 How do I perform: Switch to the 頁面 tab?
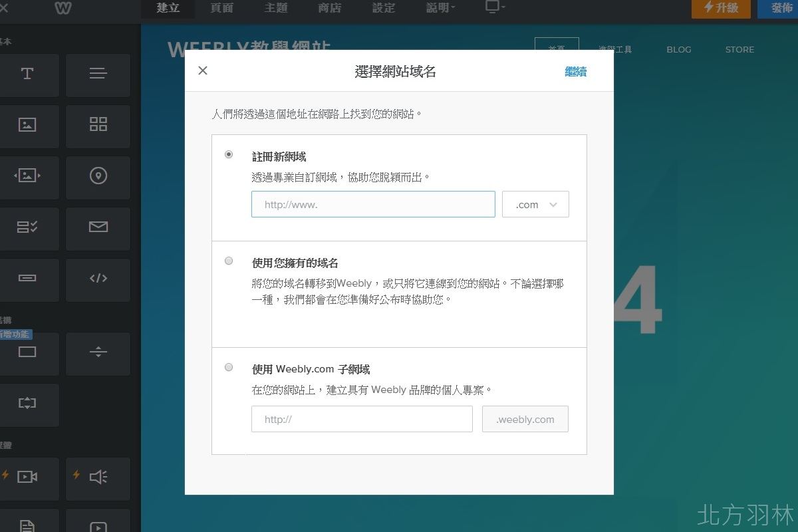click(x=222, y=8)
